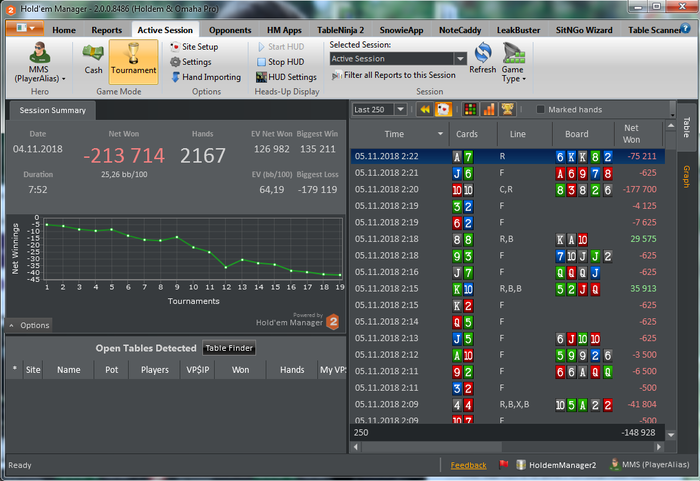Open the Feedback link
Screen dimensions: 700x481
tap(468, 465)
